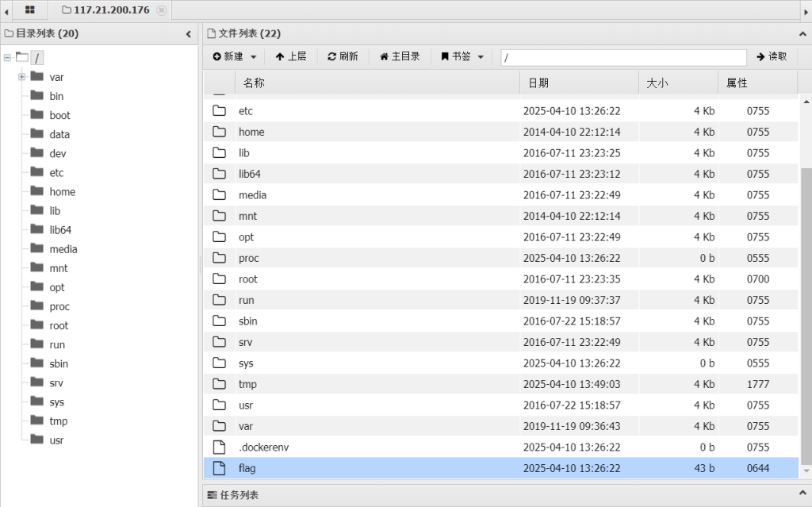
Task: Close the 117.21.200.176 tab
Action: point(162,10)
